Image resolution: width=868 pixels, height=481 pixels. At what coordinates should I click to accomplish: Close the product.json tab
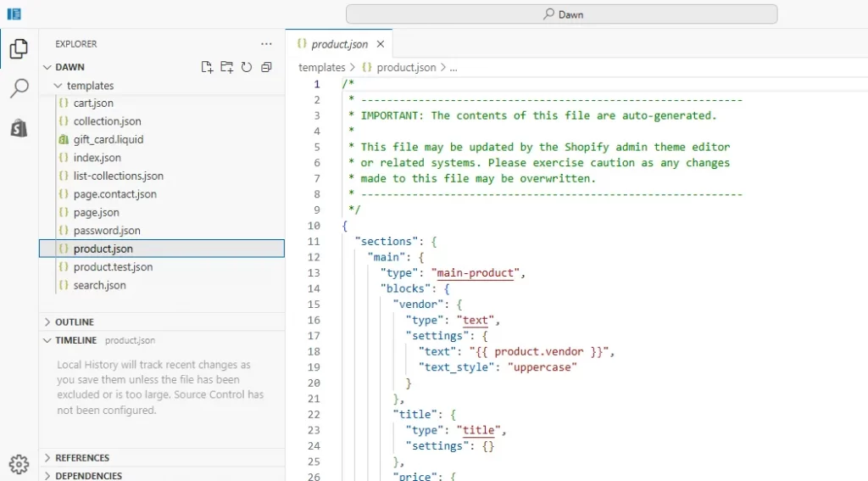point(381,44)
